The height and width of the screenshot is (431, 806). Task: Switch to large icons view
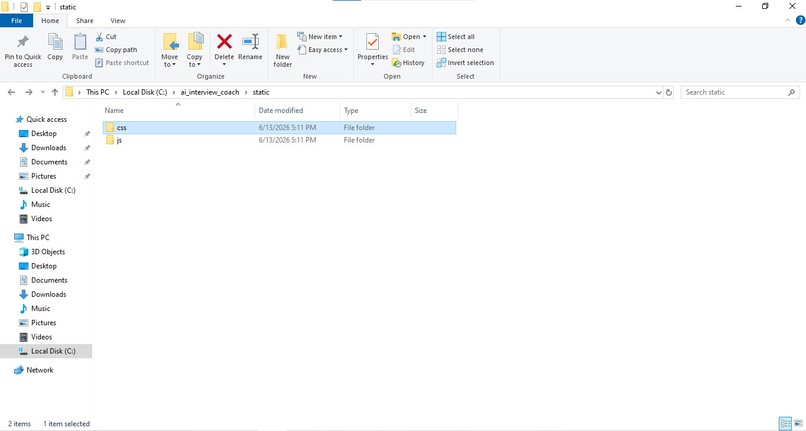[x=799, y=424]
